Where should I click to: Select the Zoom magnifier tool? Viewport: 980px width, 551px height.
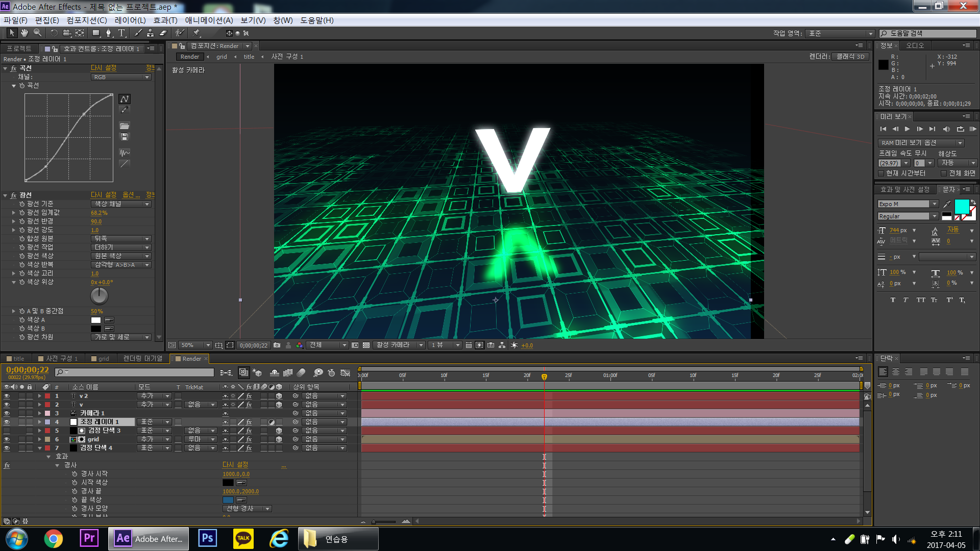37,33
